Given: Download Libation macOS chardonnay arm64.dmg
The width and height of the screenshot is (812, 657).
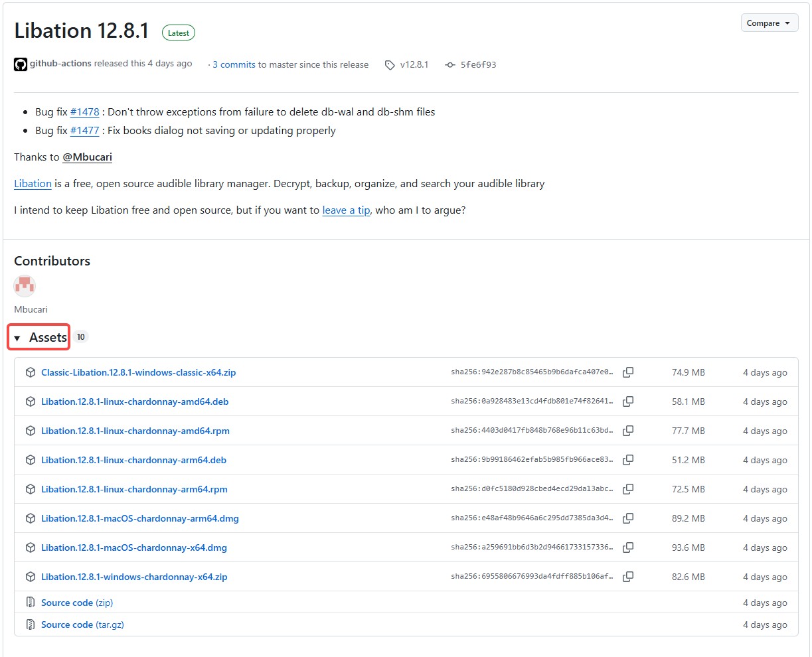Looking at the screenshot, I should pyautogui.click(x=139, y=518).
